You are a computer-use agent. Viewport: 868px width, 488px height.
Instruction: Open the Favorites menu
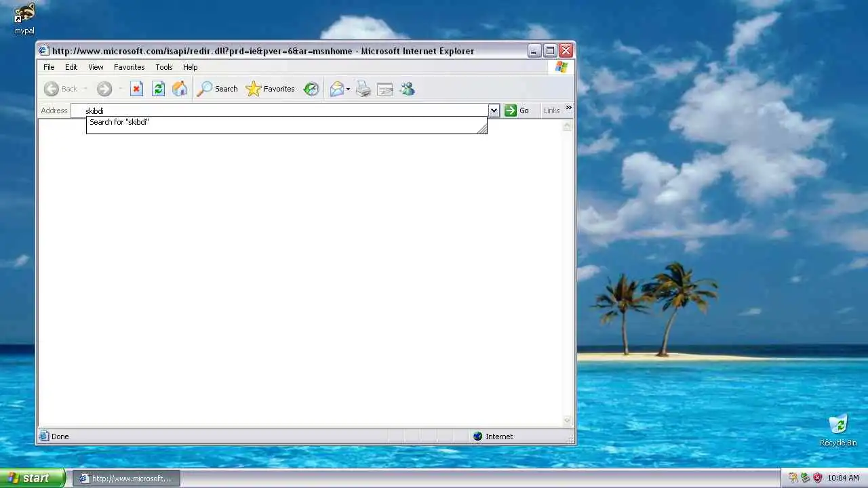coord(129,67)
